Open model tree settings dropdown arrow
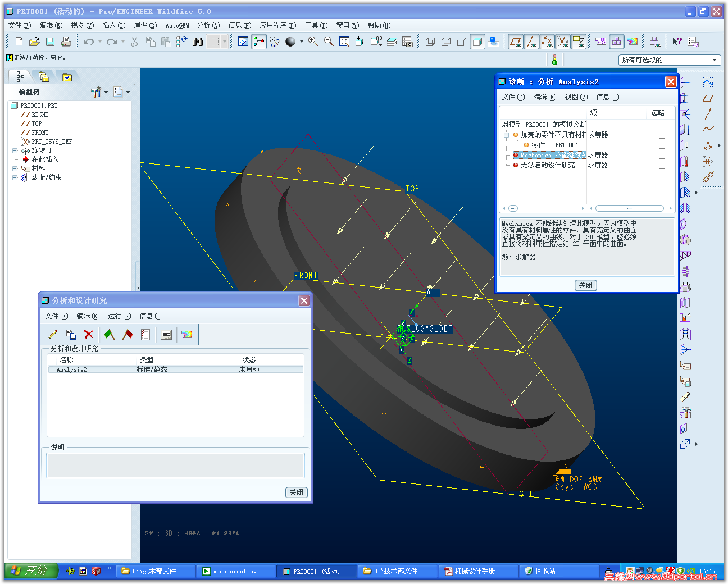This screenshot has width=728, height=584. [x=106, y=92]
